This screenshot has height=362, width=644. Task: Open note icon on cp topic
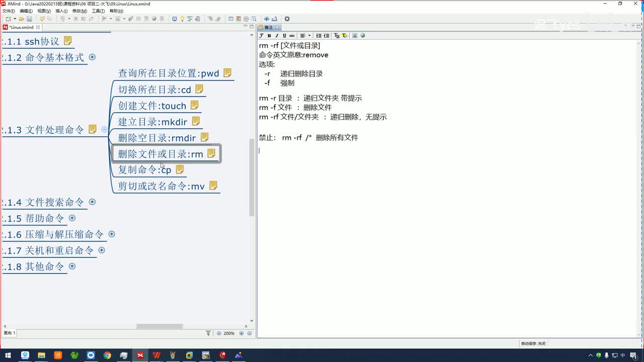click(x=180, y=169)
